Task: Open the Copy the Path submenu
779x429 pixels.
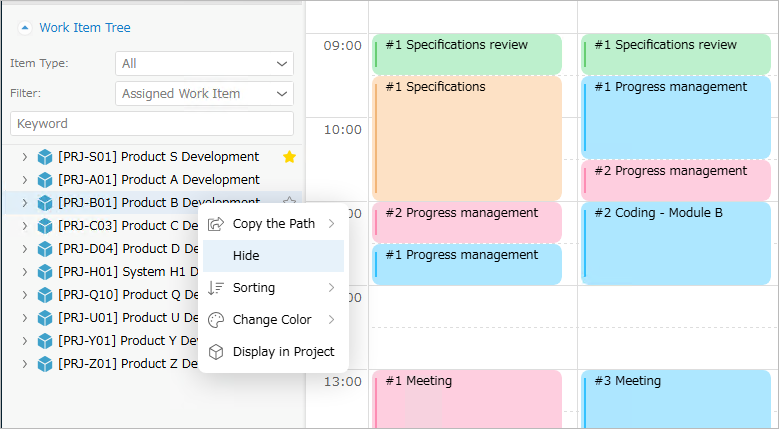Action: (273, 224)
